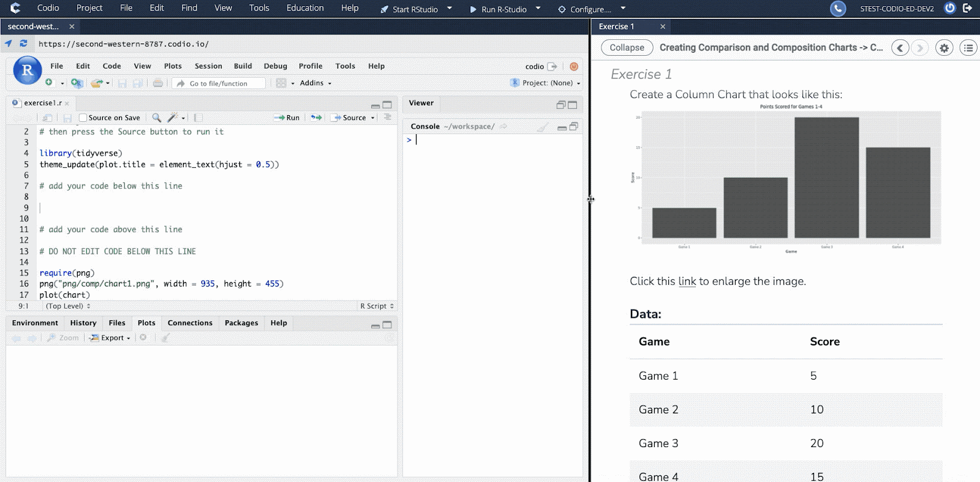The width and height of the screenshot is (980, 482).
Task: Click the Workspace Panes grid icon
Action: pos(281,83)
